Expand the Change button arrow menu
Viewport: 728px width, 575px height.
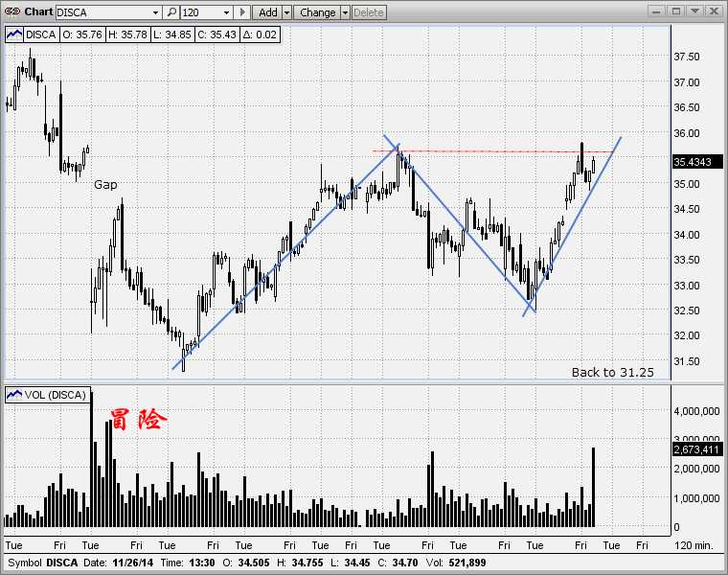point(345,12)
